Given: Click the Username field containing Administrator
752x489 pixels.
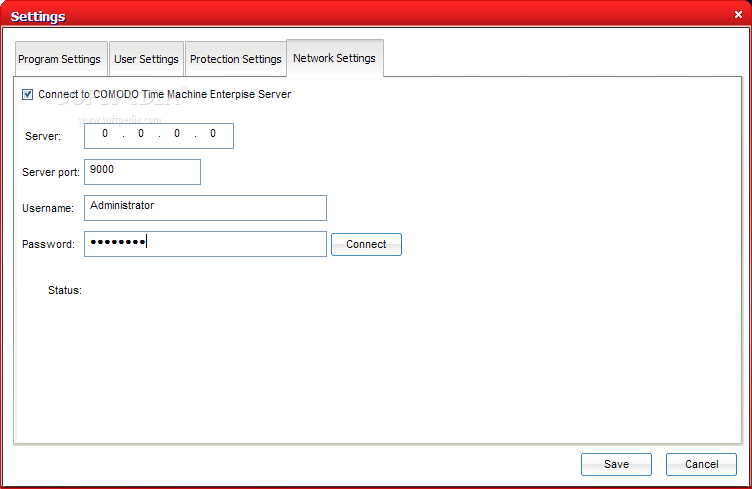Looking at the screenshot, I should coord(205,208).
